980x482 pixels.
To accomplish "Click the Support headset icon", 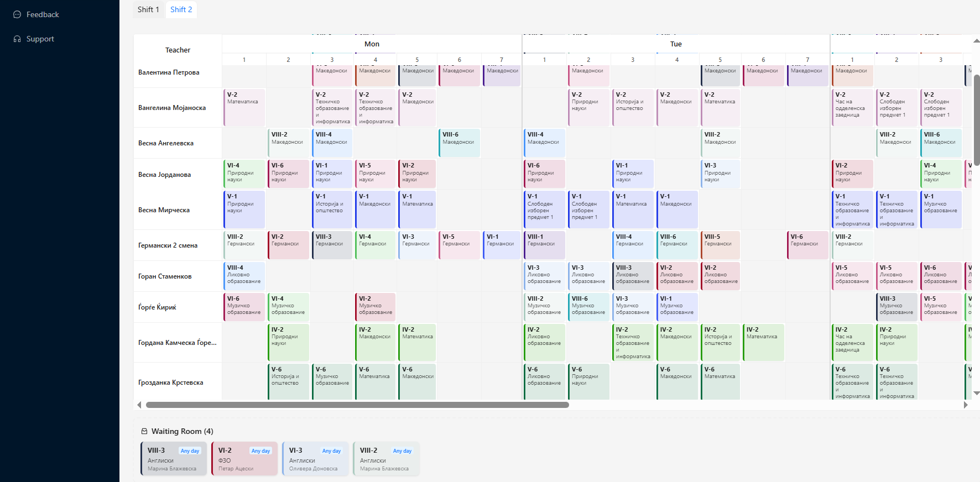I will pyautogui.click(x=17, y=39).
